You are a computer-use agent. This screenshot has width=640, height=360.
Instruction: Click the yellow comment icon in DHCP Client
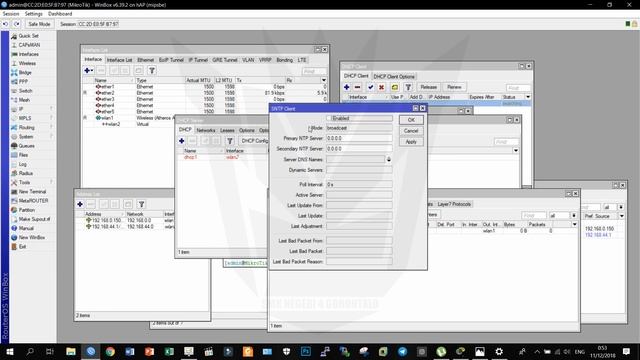tap(395, 87)
